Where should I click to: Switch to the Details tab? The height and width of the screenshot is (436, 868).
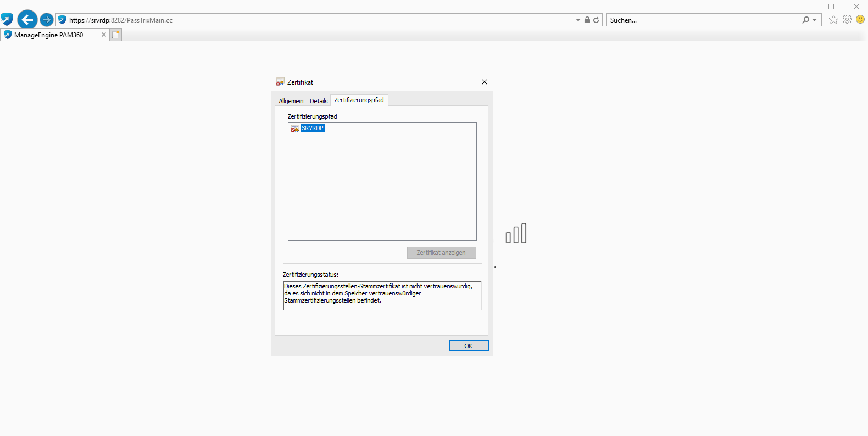(319, 101)
